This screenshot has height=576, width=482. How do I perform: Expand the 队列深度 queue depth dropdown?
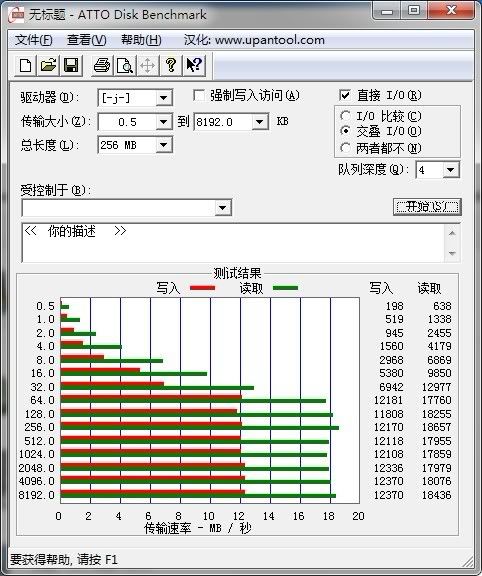click(x=451, y=170)
